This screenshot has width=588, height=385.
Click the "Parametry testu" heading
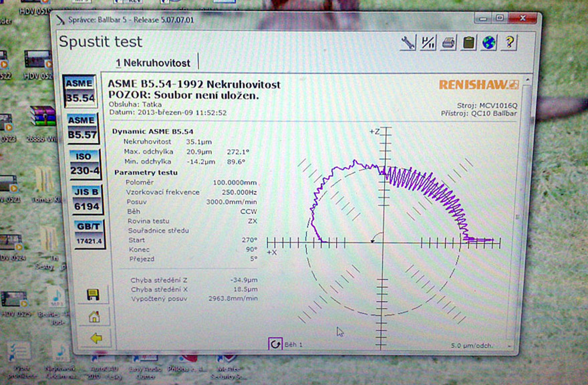point(146,172)
